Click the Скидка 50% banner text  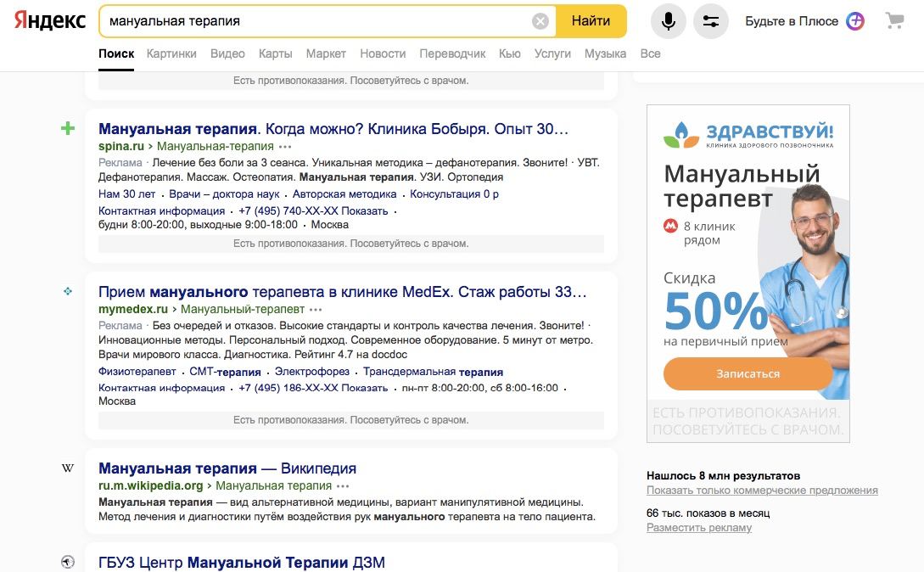[x=715, y=300]
